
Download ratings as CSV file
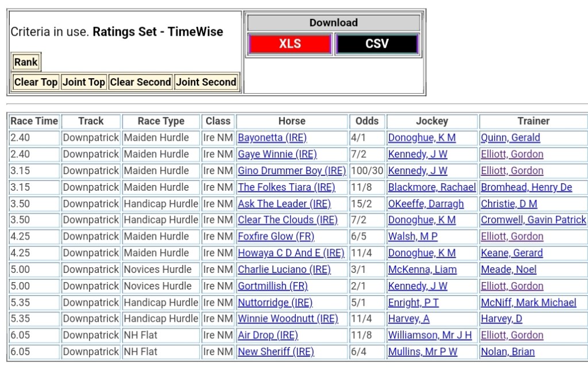(x=377, y=44)
